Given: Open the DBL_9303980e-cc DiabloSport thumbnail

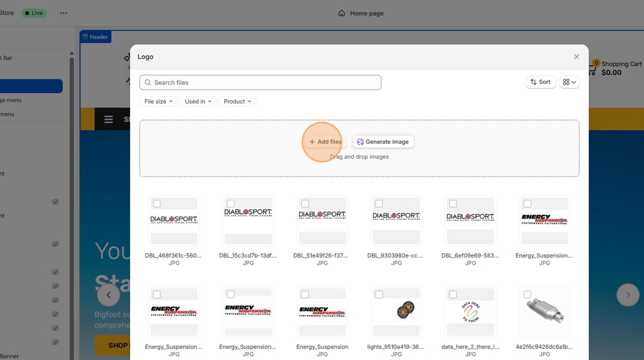Looking at the screenshot, I should 396,221.
